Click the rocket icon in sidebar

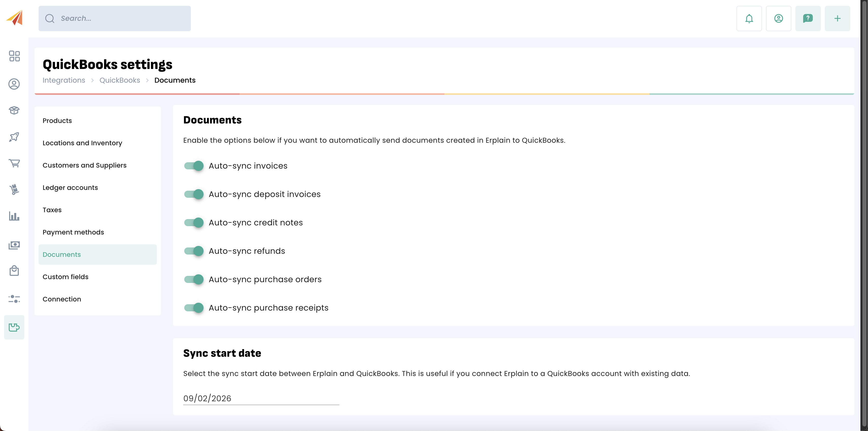pos(14,137)
